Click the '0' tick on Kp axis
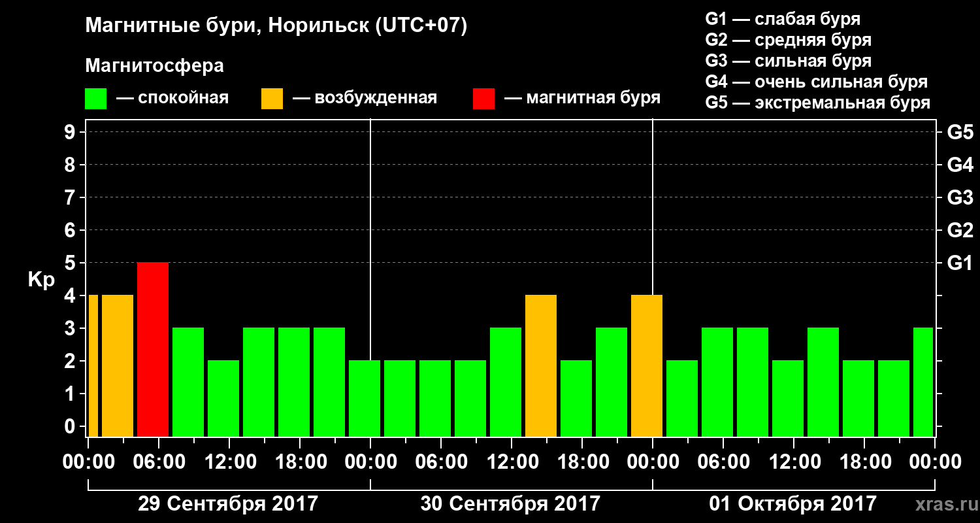This screenshot has width=980, height=523. pyautogui.click(x=71, y=426)
